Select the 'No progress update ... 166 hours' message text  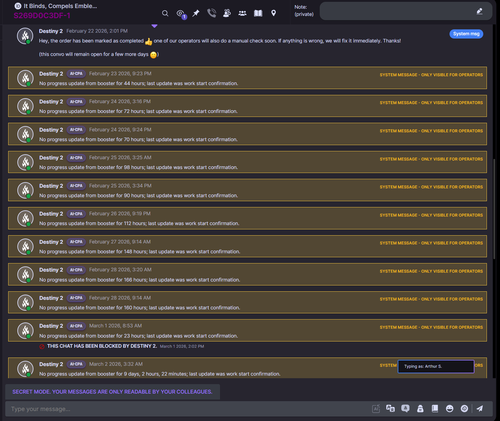[x=140, y=280]
